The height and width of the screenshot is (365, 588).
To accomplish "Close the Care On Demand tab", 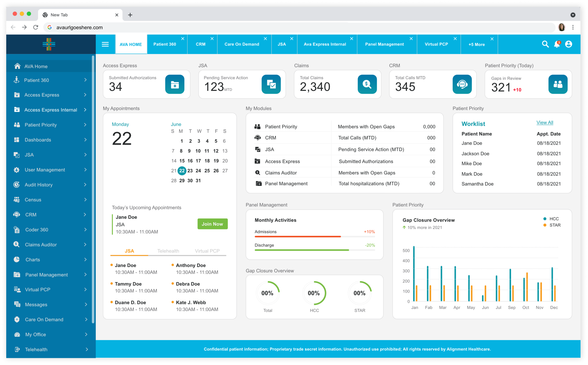I will (x=265, y=38).
